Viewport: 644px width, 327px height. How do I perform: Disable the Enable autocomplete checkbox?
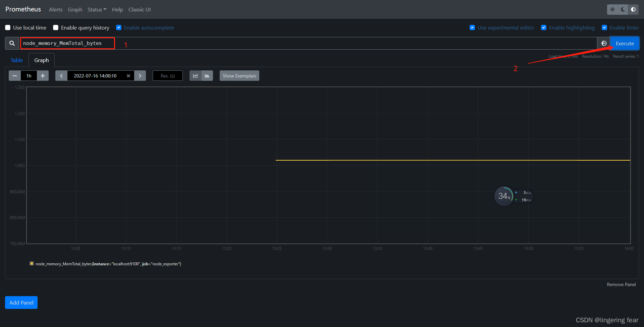[119, 28]
